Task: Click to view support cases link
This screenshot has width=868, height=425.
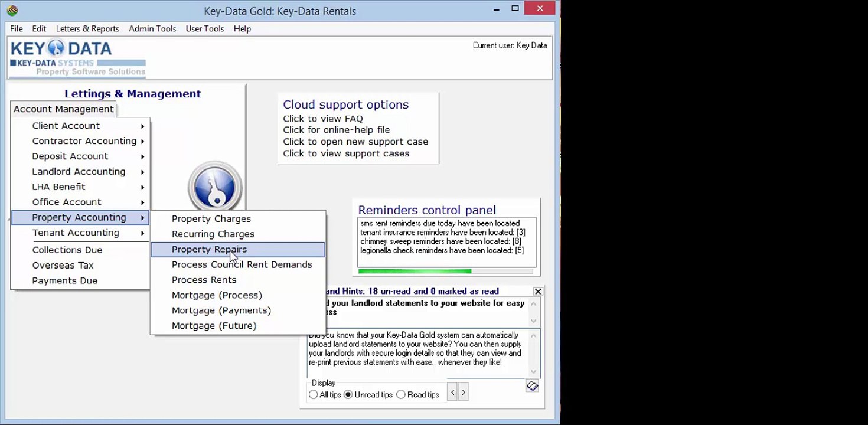Action: tap(346, 153)
